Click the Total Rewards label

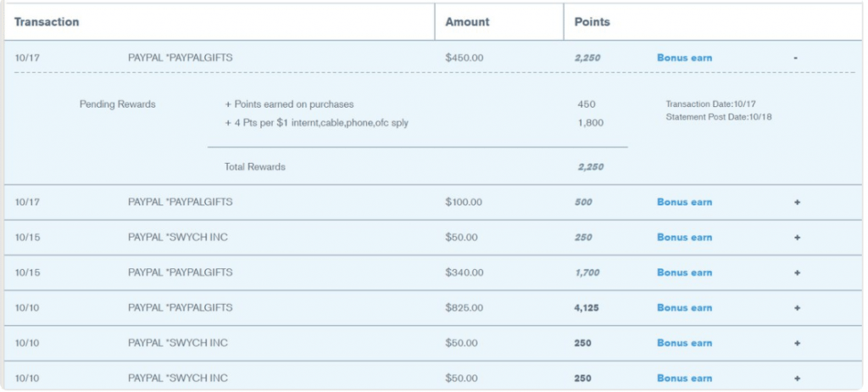coord(254,167)
